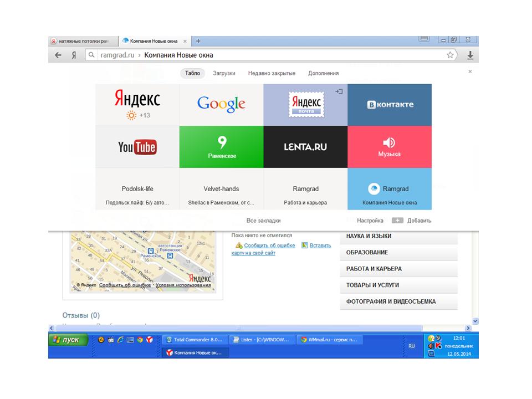This screenshot has height=399, width=532.
Task: Open the Яндекс weather tile
Action: (x=137, y=105)
